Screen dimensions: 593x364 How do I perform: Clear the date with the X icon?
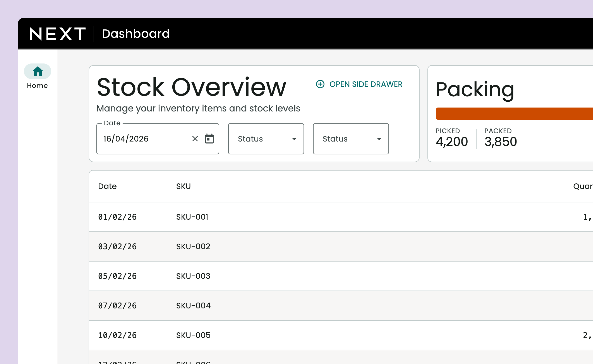(195, 139)
